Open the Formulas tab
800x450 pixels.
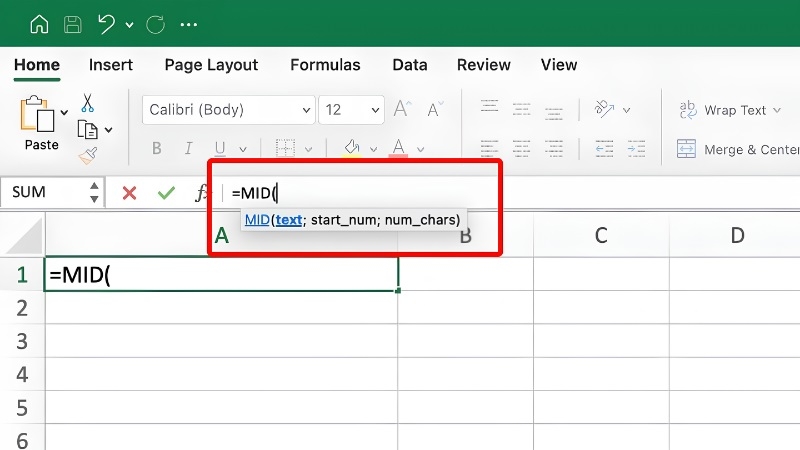pos(325,65)
